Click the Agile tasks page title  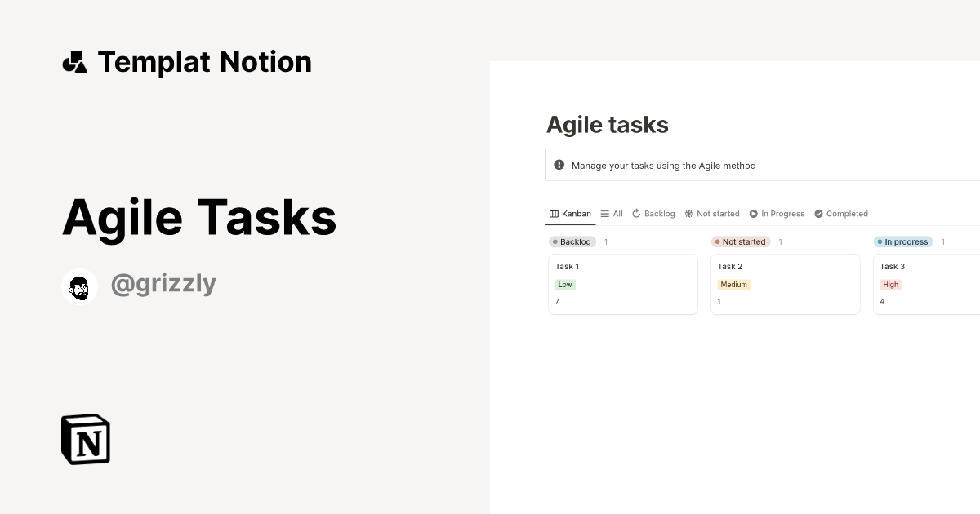click(x=608, y=125)
